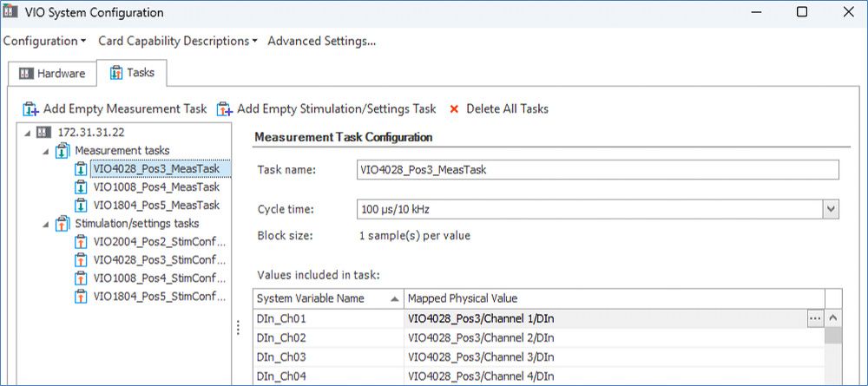Click the VIO1804_Pos5_MeasTask icon
This screenshot has width=868, height=386.
tap(81, 206)
